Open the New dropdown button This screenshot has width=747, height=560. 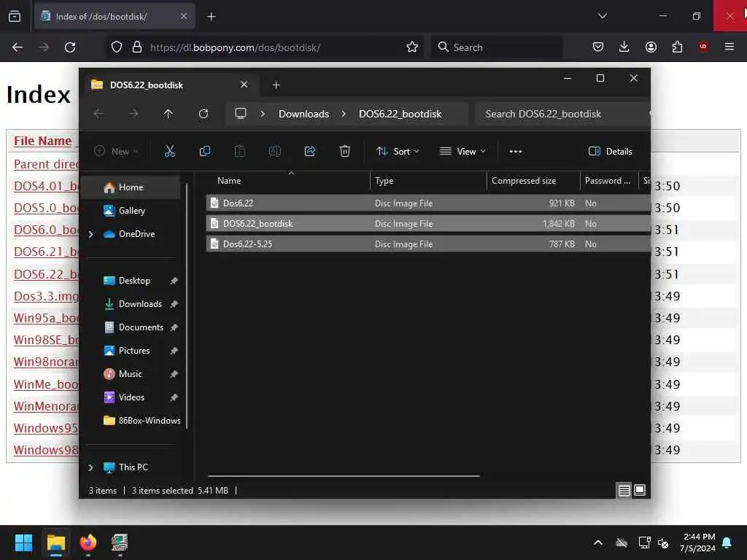(116, 152)
